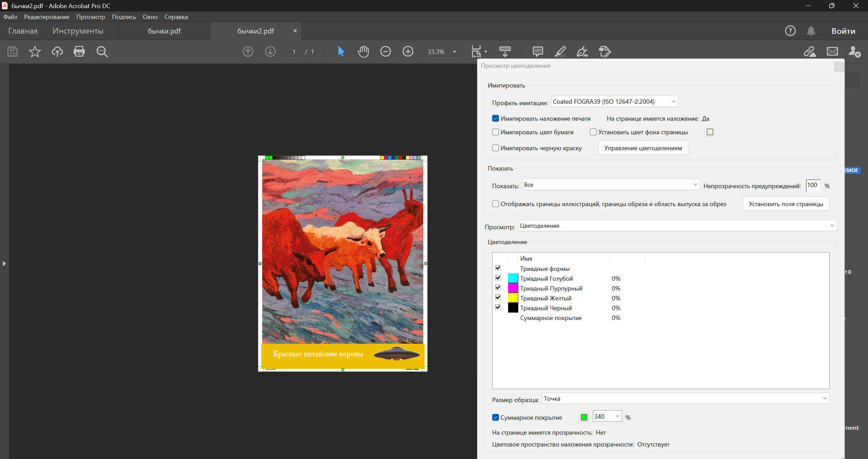Open the Print dialog icon
The width and height of the screenshot is (868, 459).
tap(79, 52)
